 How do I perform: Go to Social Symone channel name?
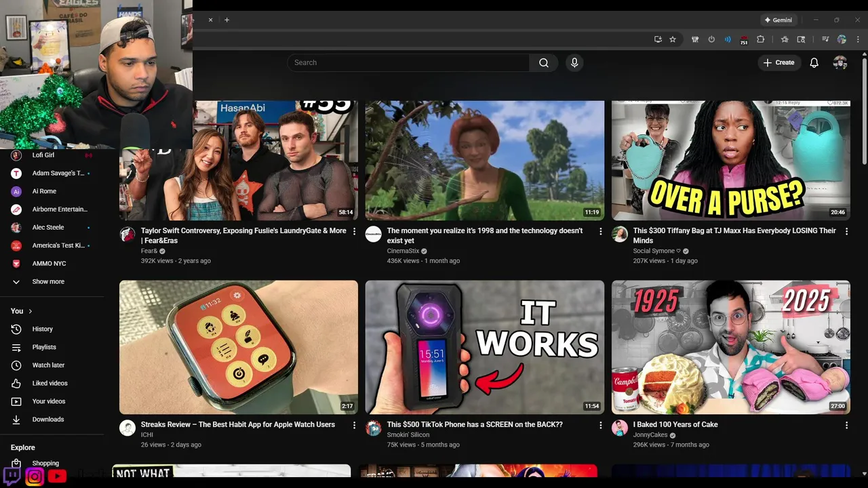click(657, 251)
